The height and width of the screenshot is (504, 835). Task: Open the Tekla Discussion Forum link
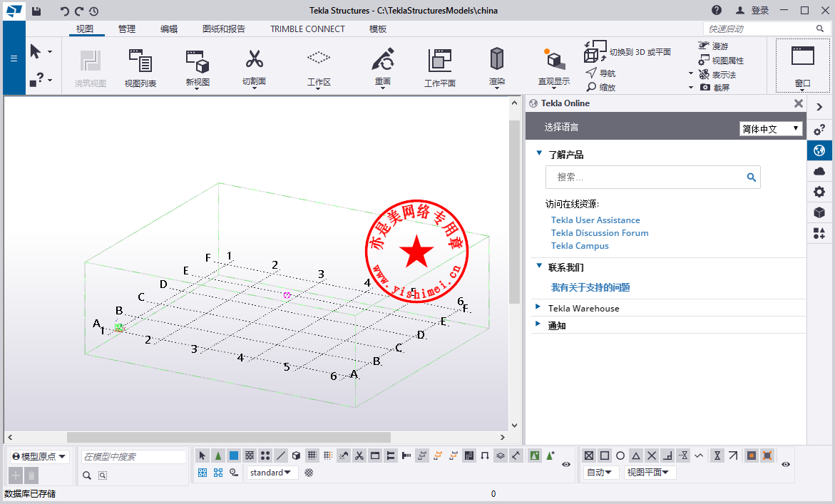pyautogui.click(x=600, y=232)
